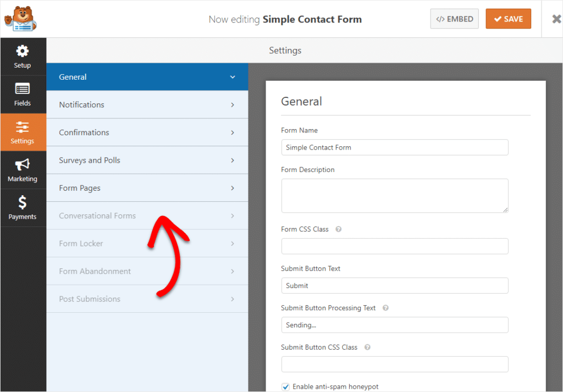Image resolution: width=563 pixels, height=392 pixels.
Task: Save the Simple Contact Form
Action: tap(508, 18)
